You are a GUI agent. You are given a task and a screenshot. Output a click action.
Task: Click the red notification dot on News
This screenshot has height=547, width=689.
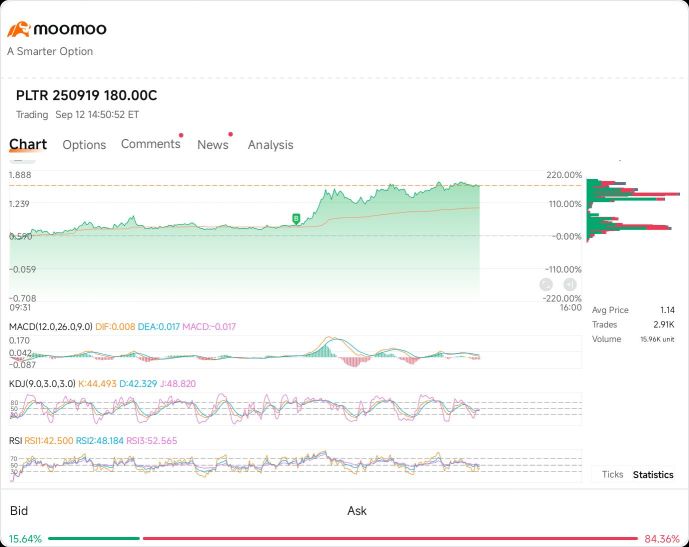[x=230, y=134]
